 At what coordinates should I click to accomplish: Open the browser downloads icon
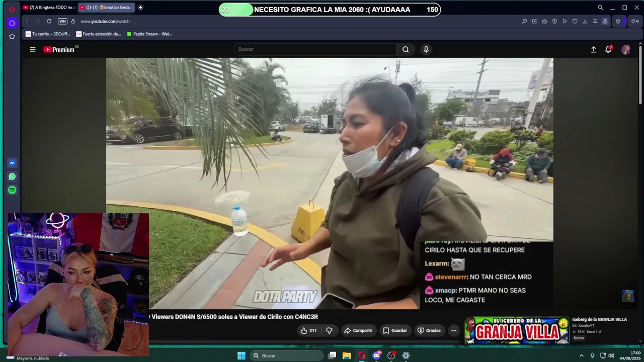[x=585, y=21]
